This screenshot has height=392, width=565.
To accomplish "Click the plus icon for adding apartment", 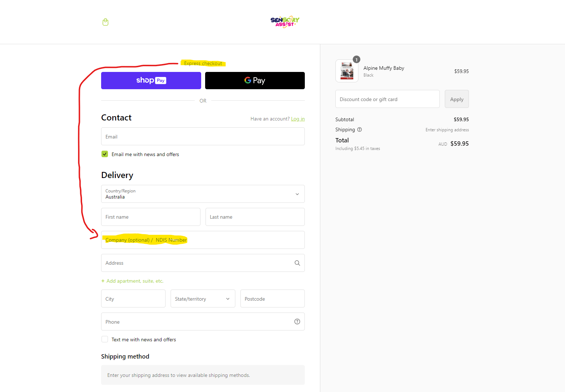I will click(103, 281).
